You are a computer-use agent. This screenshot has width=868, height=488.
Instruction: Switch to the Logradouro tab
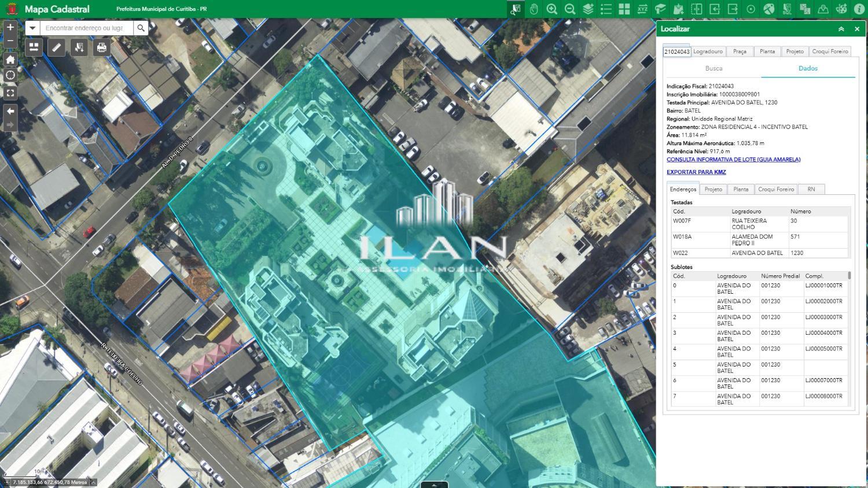[708, 51]
